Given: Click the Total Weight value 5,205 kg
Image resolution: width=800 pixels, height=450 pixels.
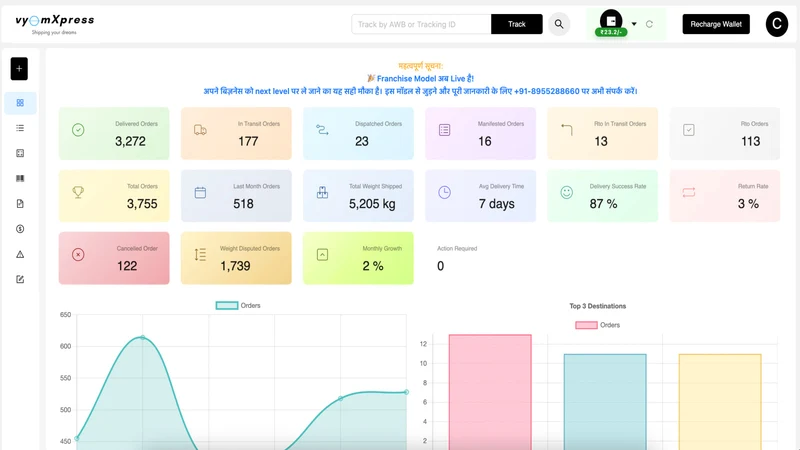Looking at the screenshot, I should [372, 204].
